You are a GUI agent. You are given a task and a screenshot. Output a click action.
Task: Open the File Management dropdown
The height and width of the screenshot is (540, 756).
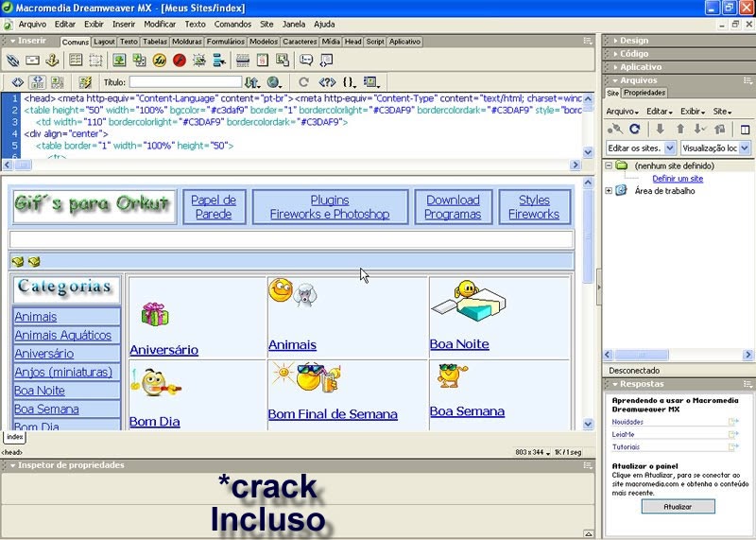click(x=252, y=82)
